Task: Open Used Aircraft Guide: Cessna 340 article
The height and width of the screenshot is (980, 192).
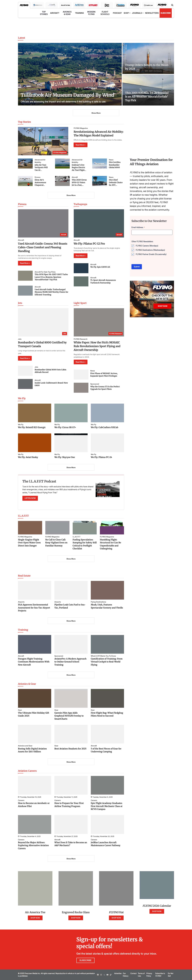Action: (43, 247)
